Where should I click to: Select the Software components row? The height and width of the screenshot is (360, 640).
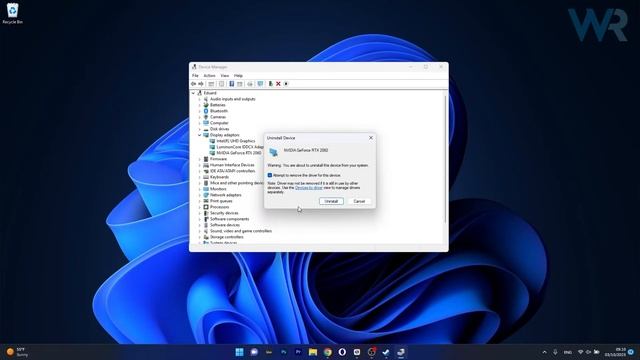point(229,219)
